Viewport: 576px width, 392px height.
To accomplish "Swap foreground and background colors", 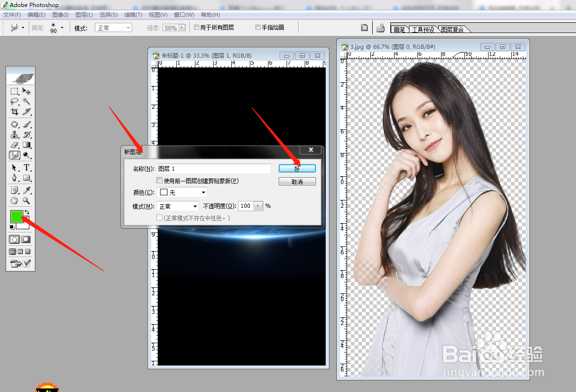I will point(27,212).
